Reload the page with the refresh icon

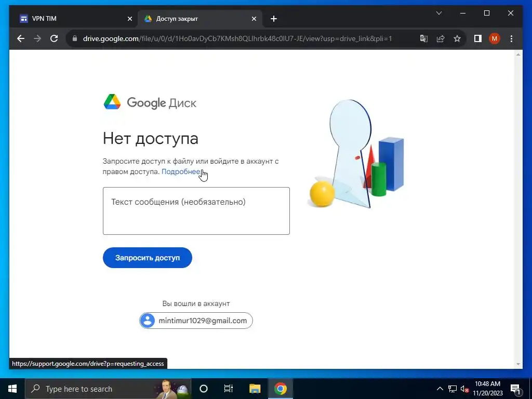tap(54, 38)
